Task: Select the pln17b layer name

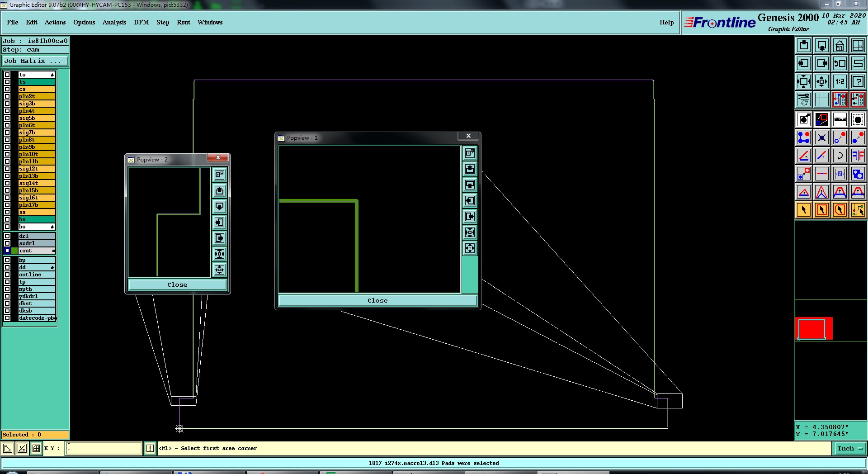Action: coord(37,205)
